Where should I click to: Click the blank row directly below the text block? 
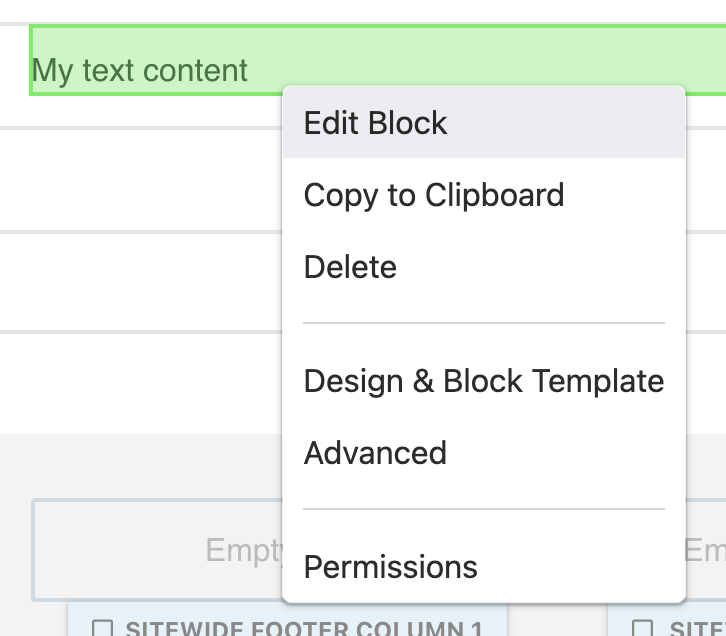click(x=140, y=180)
